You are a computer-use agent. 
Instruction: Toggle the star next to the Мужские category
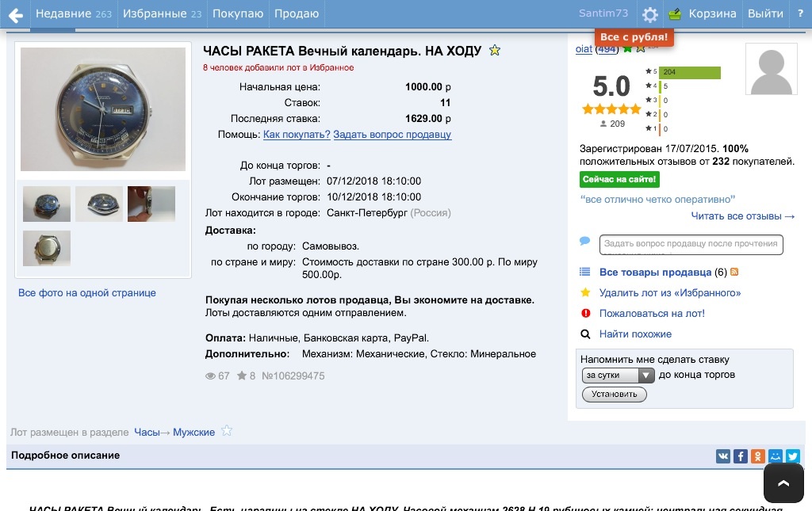click(x=227, y=431)
